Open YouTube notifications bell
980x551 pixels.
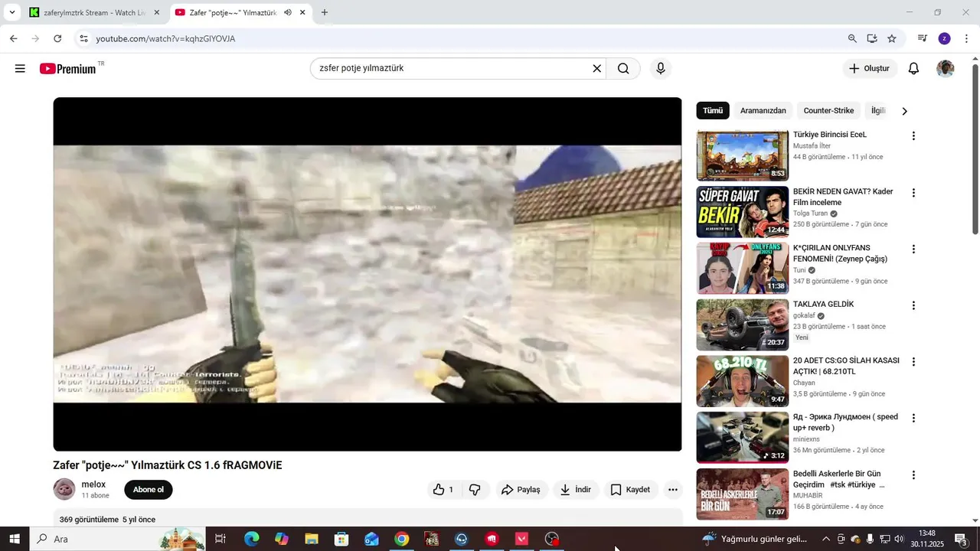tap(913, 69)
